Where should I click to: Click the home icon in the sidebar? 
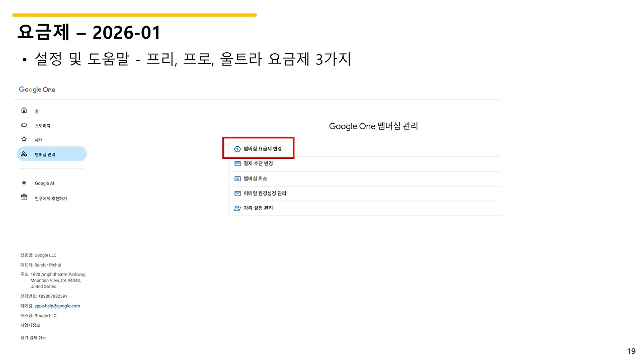point(24,110)
